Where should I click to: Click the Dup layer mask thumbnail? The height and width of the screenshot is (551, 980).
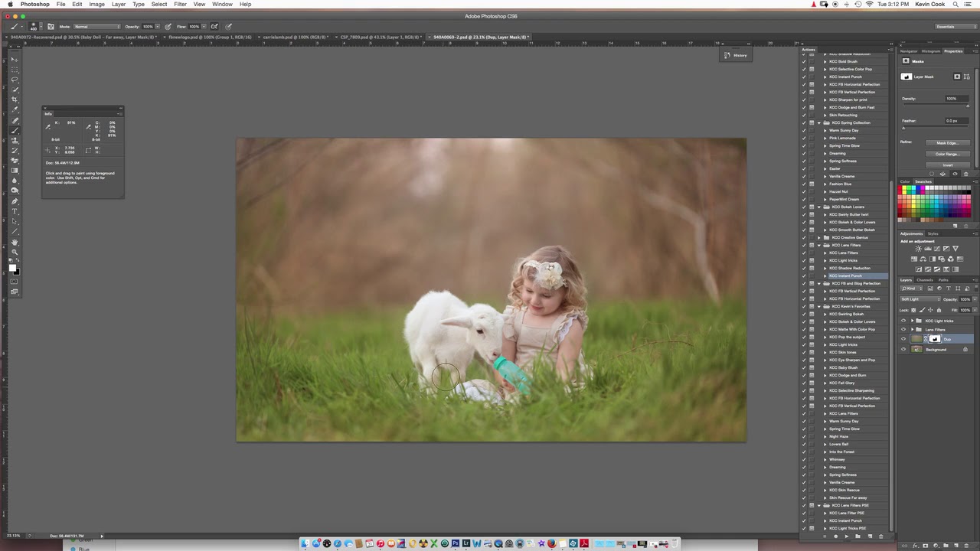[x=935, y=339]
